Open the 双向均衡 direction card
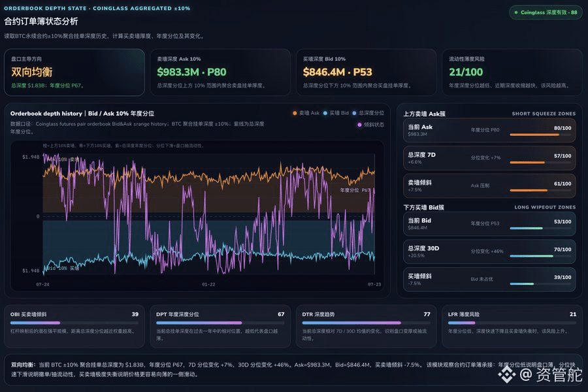588x392 pixels. (x=74, y=72)
